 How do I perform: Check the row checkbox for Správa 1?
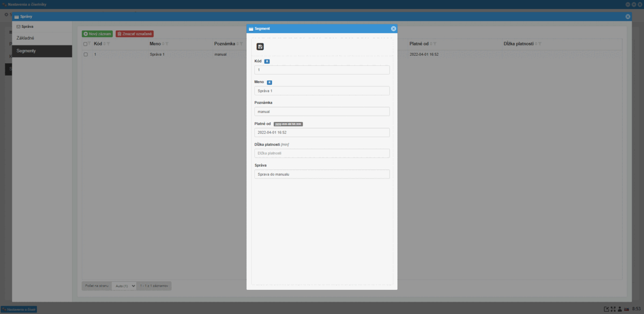point(85,55)
